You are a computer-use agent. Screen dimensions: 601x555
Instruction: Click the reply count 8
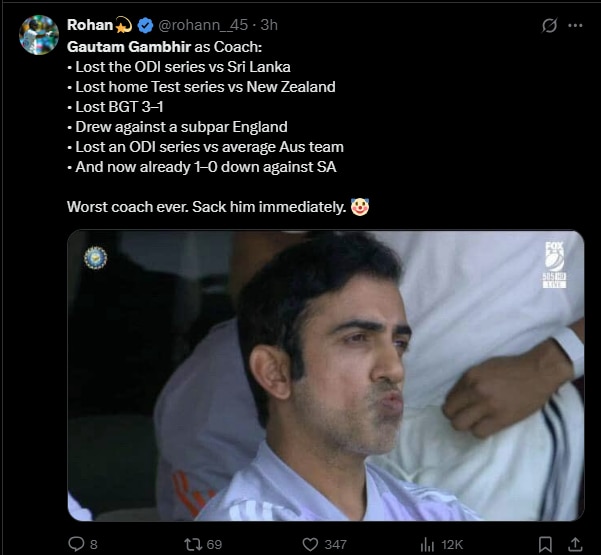(x=94, y=544)
